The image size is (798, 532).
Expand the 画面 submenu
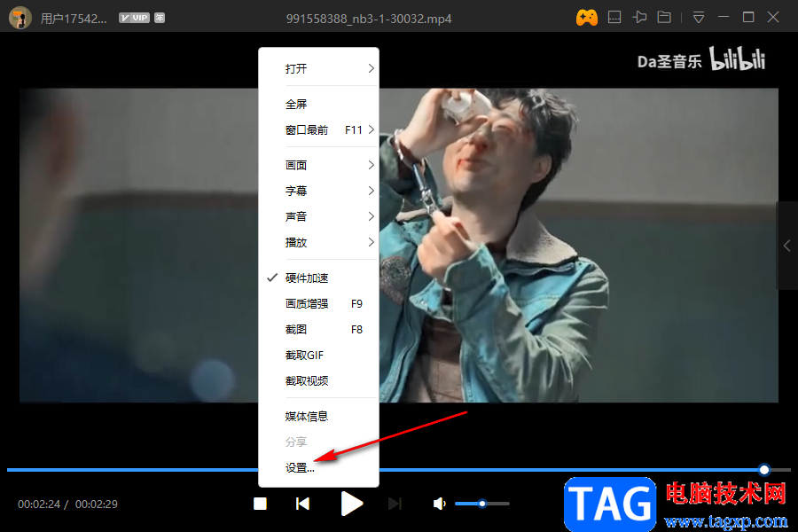(x=318, y=165)
